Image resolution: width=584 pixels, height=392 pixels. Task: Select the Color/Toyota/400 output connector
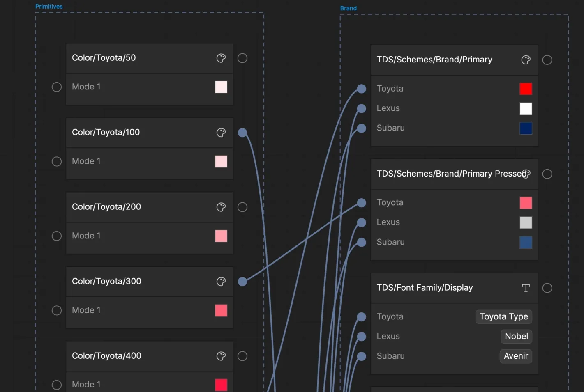[x=242, y=356]
